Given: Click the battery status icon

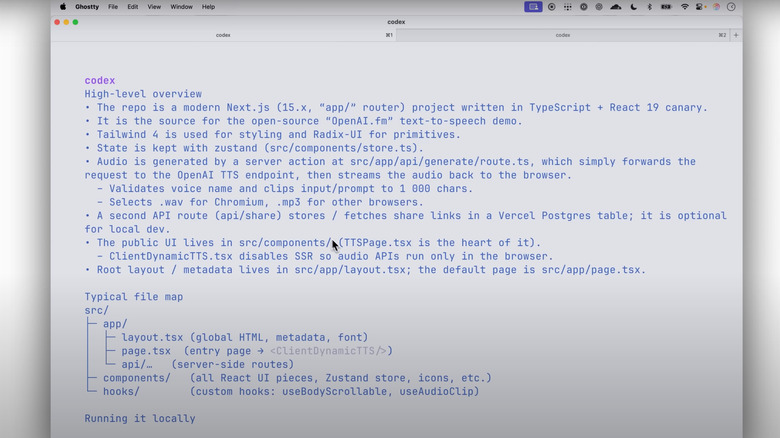Looking at the screenshot, I should [666, 7].
